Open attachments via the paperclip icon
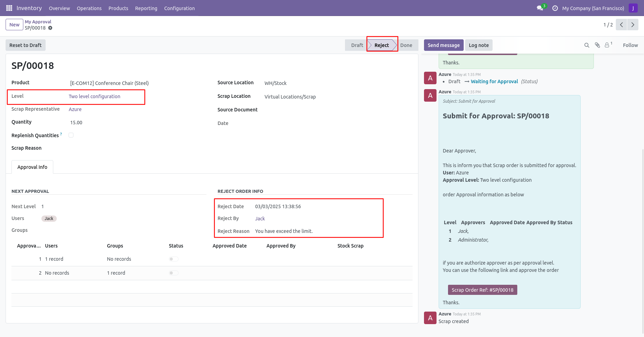Viewport: 644px width, 337px height. pos(597,45)
